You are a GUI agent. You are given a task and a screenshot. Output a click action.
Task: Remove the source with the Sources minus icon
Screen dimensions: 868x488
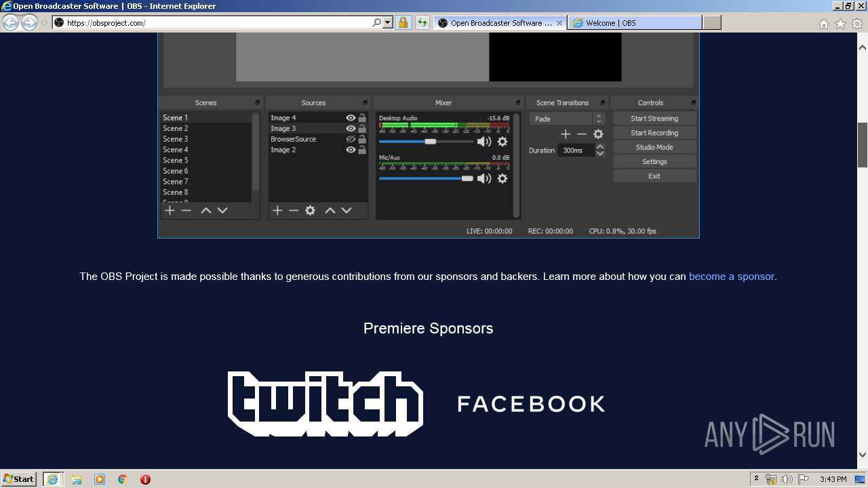click(x=294, y=210)
